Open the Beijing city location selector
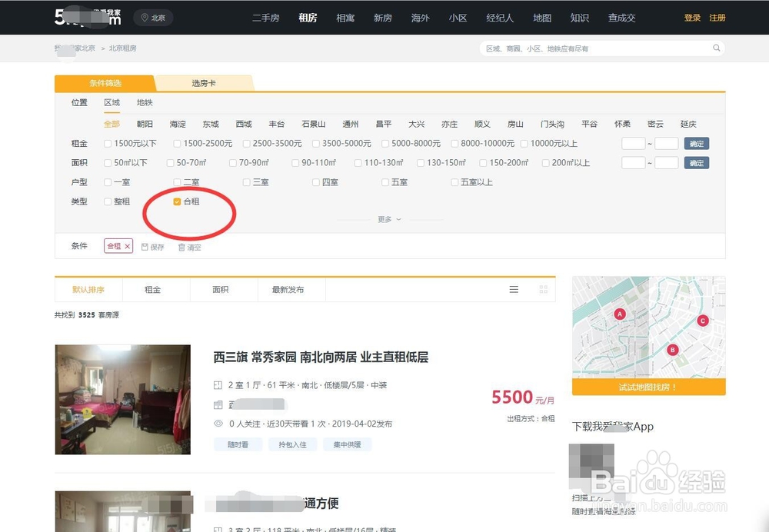The image size is (769, 532). click(x=154, y=18)
